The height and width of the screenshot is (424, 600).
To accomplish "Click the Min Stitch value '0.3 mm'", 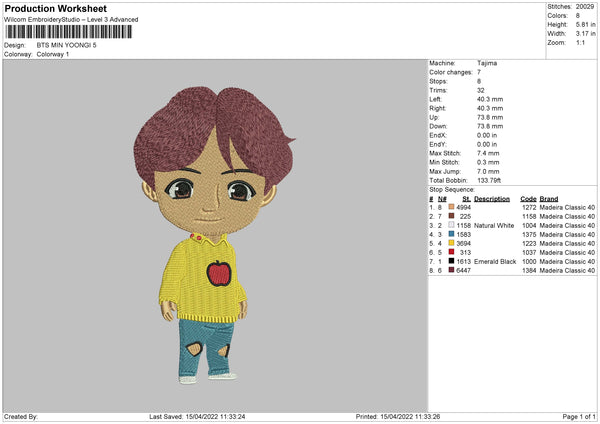I will 488,162.
